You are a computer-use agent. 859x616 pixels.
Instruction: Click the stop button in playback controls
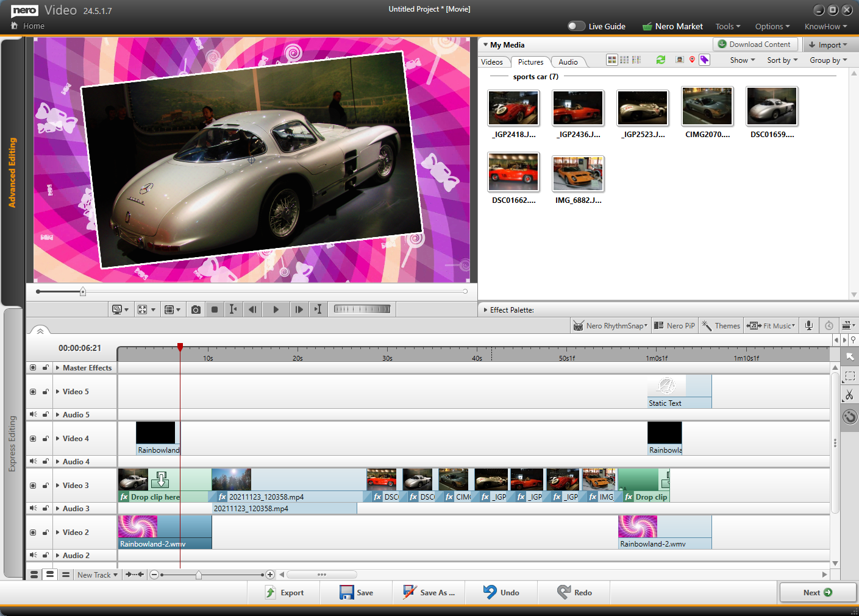[x=215, y=310]
